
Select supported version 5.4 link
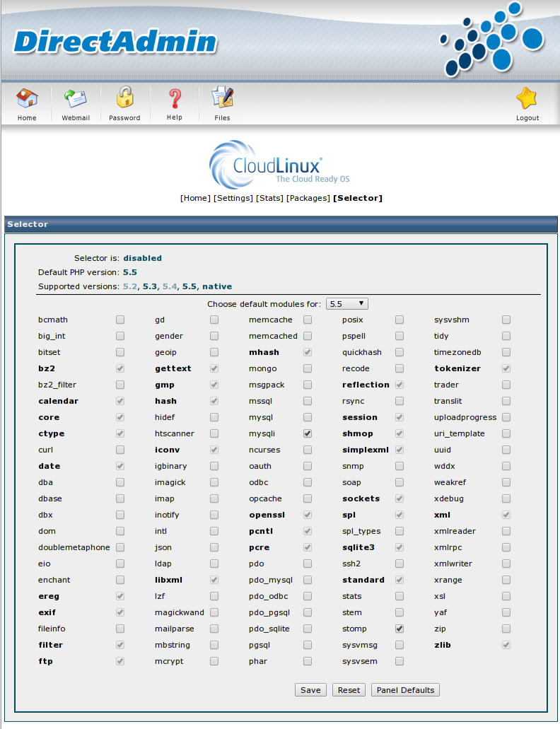[x=170, y=286]
